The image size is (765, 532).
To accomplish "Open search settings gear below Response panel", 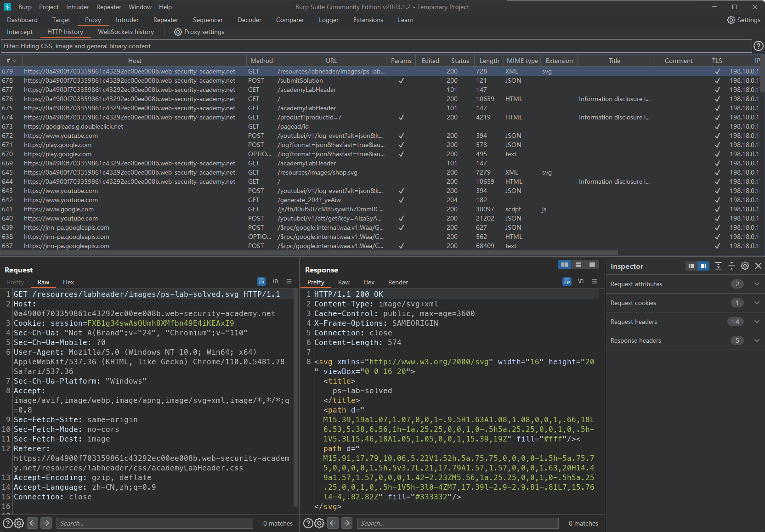I will 319,523.
